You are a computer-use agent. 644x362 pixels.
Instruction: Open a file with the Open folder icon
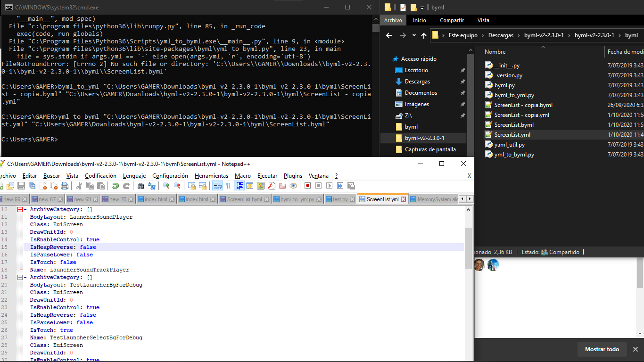10,185
